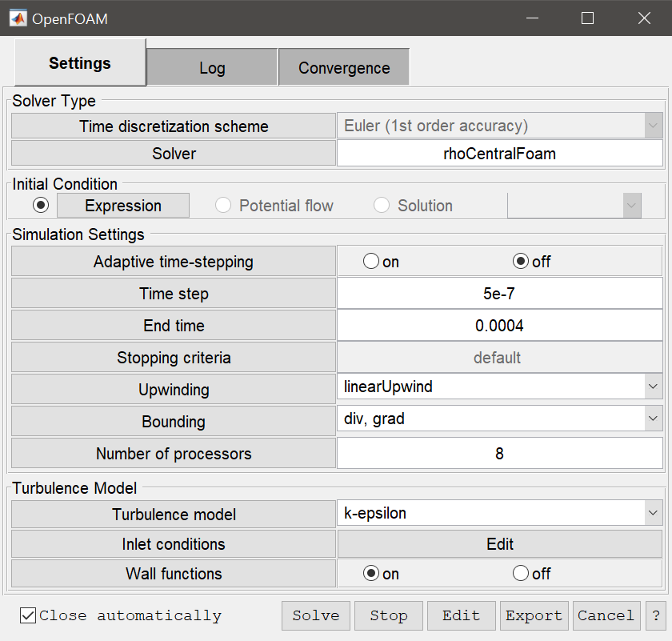Expand the Upwinding dropdown
Image resolution: width=672 pixels, height=641 pixels.
coord(500,387)
